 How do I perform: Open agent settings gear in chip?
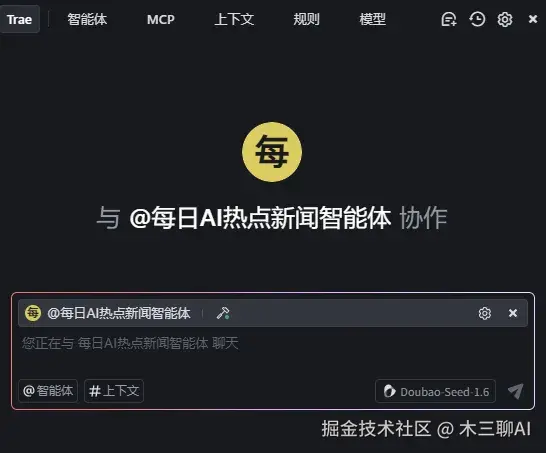point(485,313)
